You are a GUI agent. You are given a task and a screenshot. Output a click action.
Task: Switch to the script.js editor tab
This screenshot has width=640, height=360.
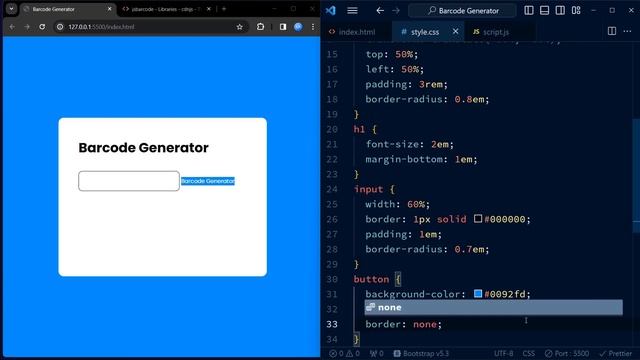tap(496, 31)
